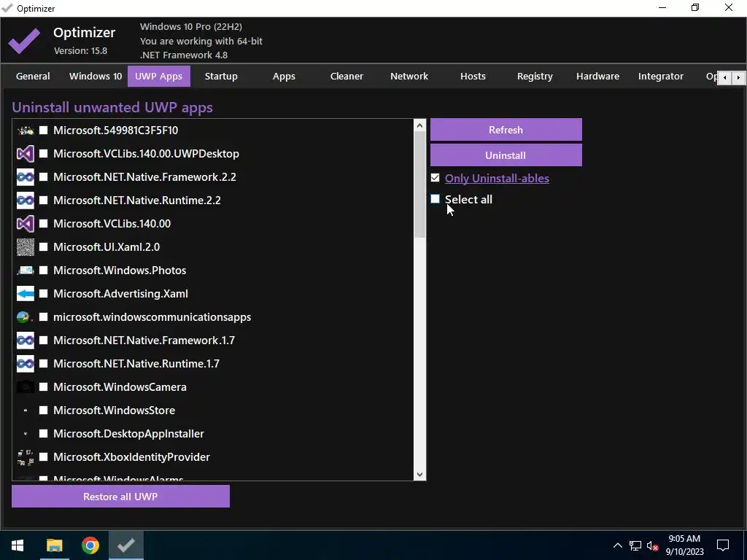This screenshot has width=747, height=560.
Task: Tick the Microsoft.DesktopAppInstaller checkbox
Action: click(43, 434)
